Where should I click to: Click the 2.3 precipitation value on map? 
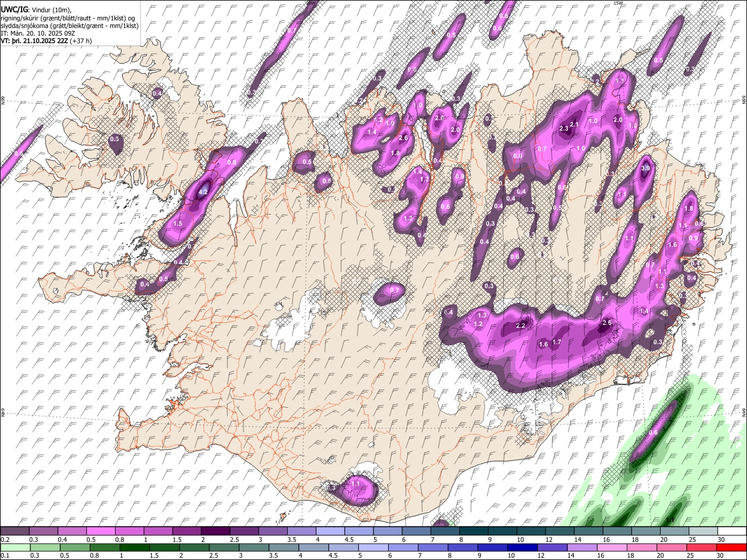(564, 128)
